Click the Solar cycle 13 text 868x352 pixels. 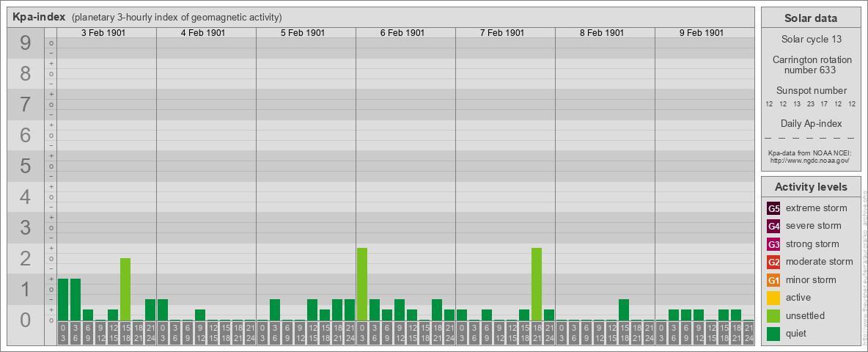pos(811,40)
